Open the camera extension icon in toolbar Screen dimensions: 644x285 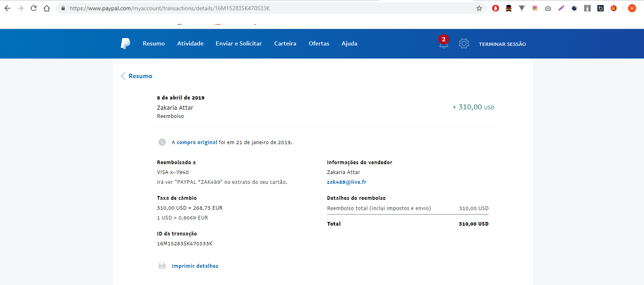point(548,8)
